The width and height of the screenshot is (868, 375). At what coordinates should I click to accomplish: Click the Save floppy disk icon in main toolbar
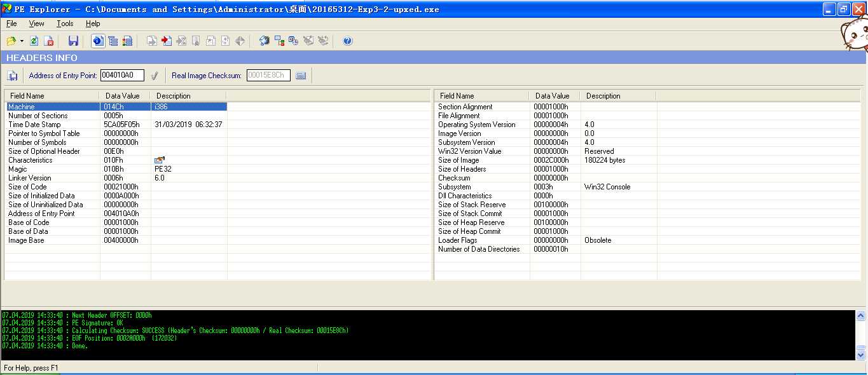[x=73, y=41]
